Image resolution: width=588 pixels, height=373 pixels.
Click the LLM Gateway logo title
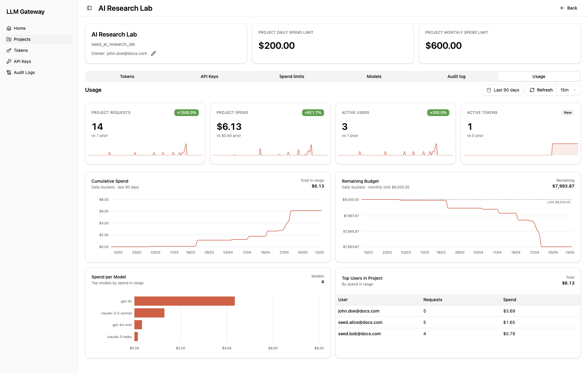click(x=25, y=12)
